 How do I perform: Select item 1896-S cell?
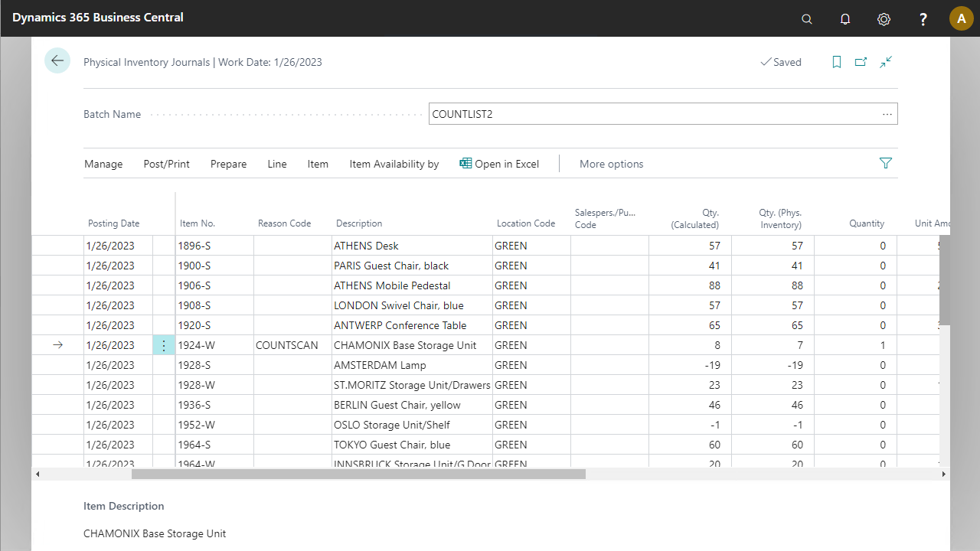214,246
